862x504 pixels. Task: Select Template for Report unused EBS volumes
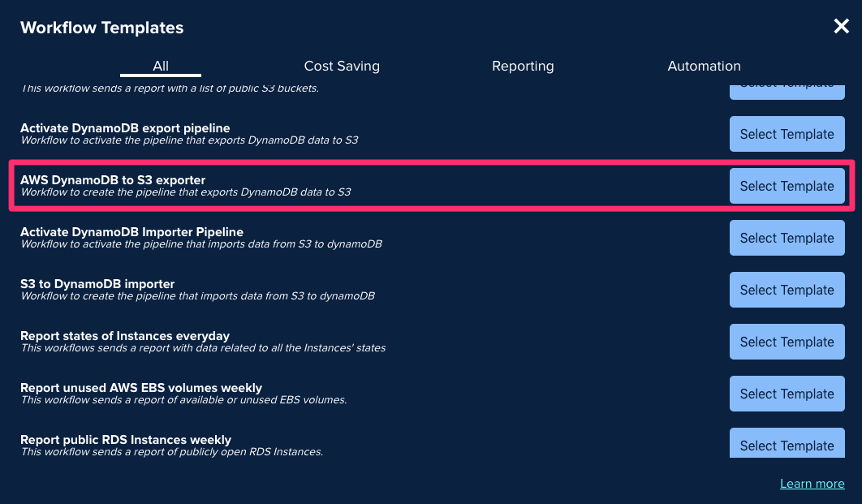tap(787, 394)
